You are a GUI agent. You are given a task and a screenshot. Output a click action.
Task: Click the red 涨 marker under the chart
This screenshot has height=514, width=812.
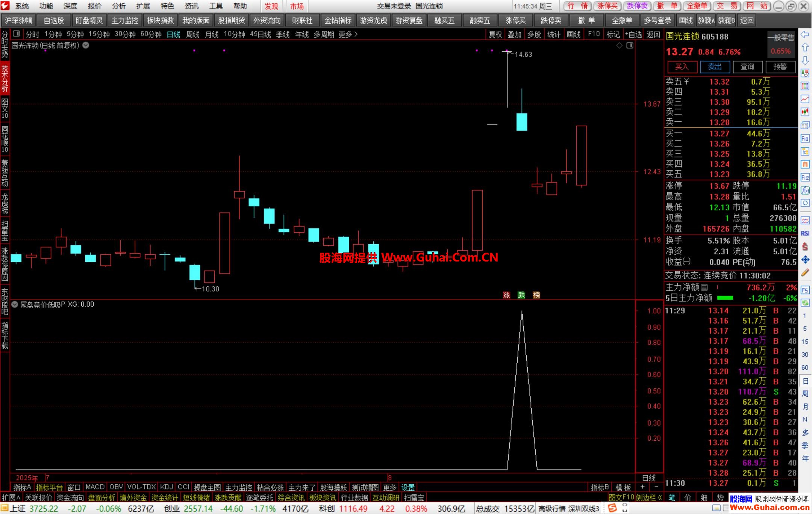(506, 295)
